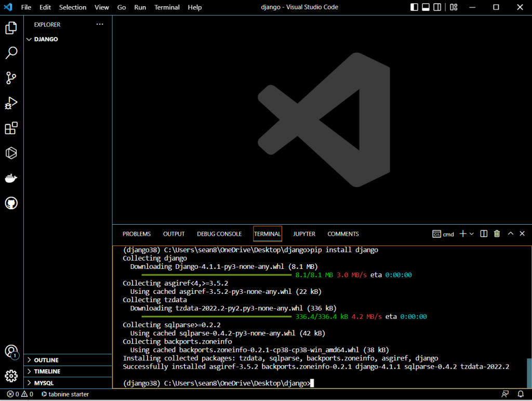Open the hexagon-shaped extension icon in activity bar
Image resolution: width=532 pixels, height=401 pixels.
tap(11, 153)
